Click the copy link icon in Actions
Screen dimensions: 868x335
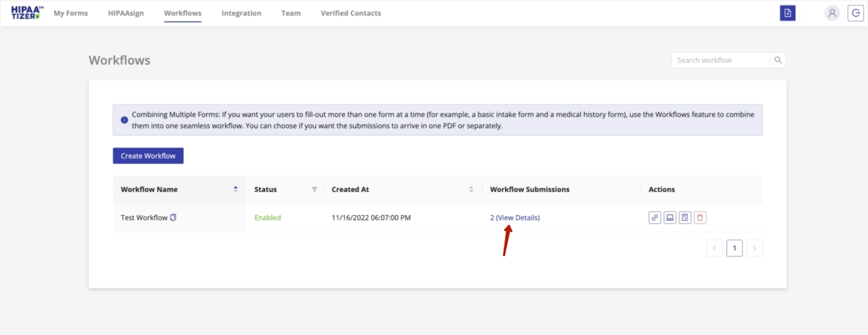[655, 218]
